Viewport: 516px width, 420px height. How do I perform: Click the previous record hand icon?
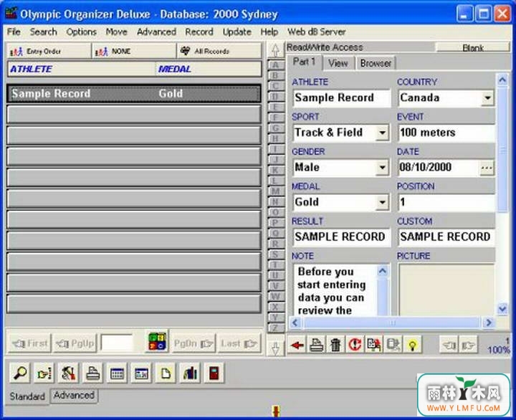click(x=449, y=345)
